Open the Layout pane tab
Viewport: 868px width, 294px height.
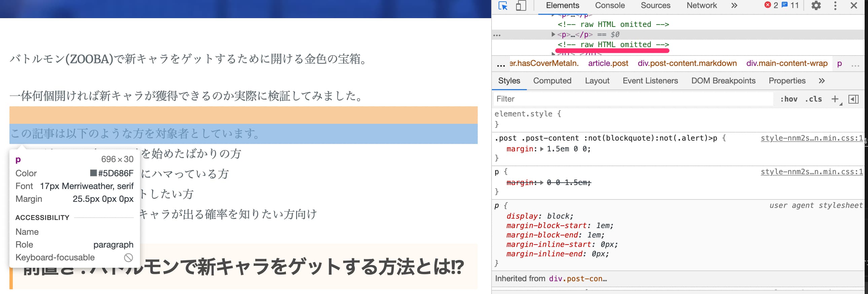pyautogui.click(x=597, y=81)
